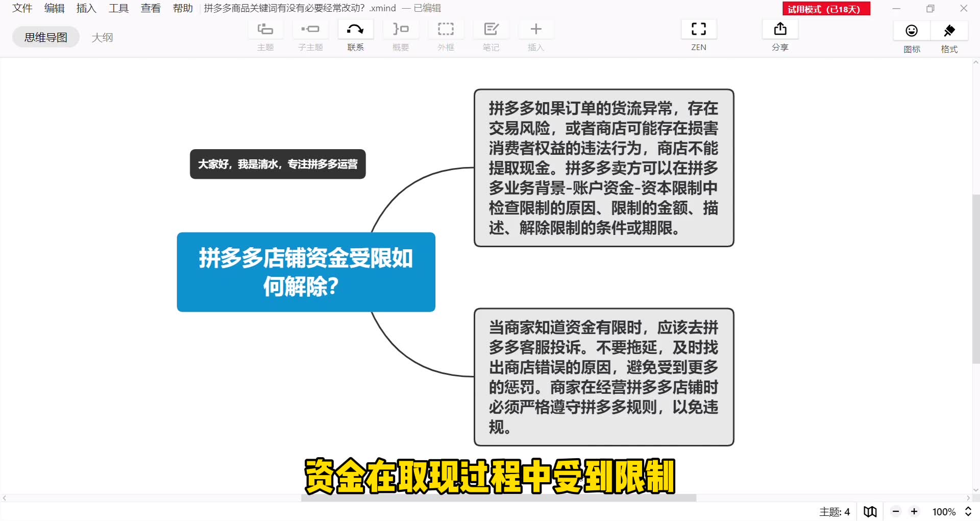The image size is (980, 521).
Task: Open the 查看 menu
Action: tap(151, 8)
